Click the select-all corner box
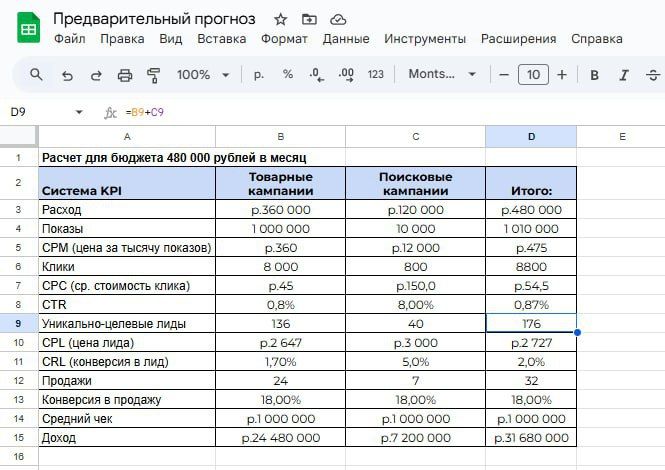The height and width of the screenshot is (470, 665). [x=19, y=137]
